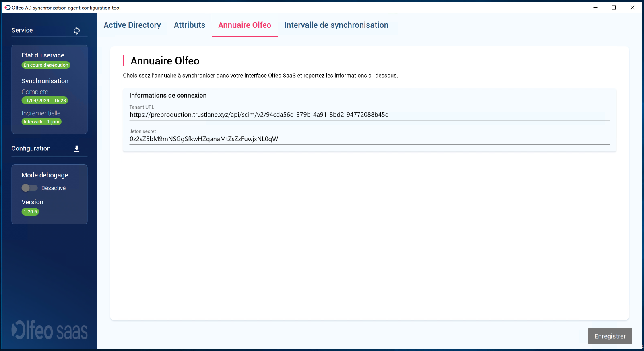Select the Annuaire Olfeo tab
This screenshot has height=351, width=644.
click(x=245, y=25)
